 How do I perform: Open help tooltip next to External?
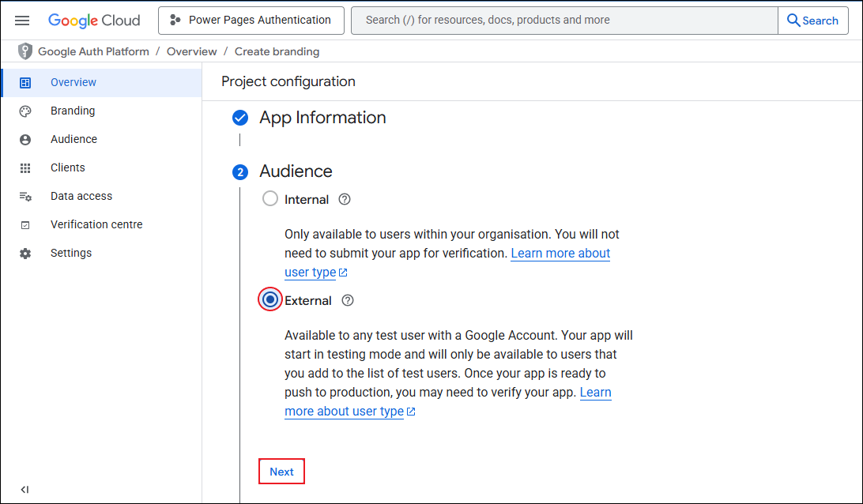point(348,300)
